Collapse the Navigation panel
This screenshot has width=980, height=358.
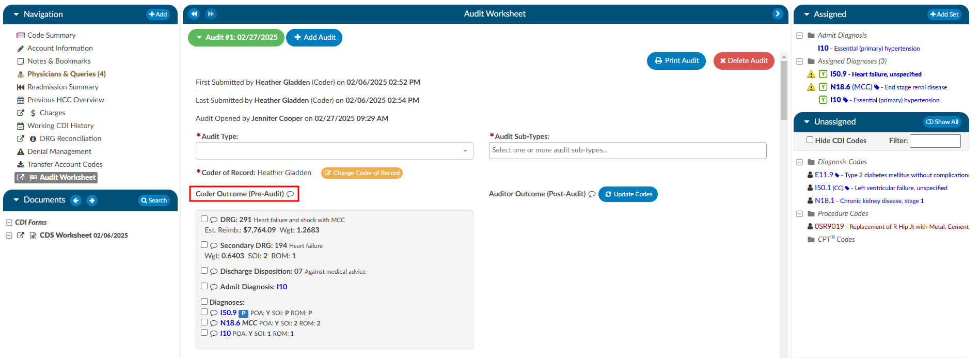click(16, 14)
